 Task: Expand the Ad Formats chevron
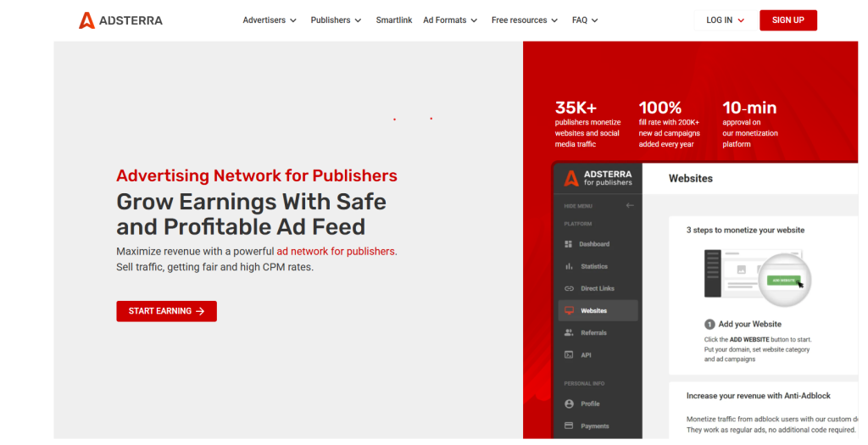click(474, 20)
